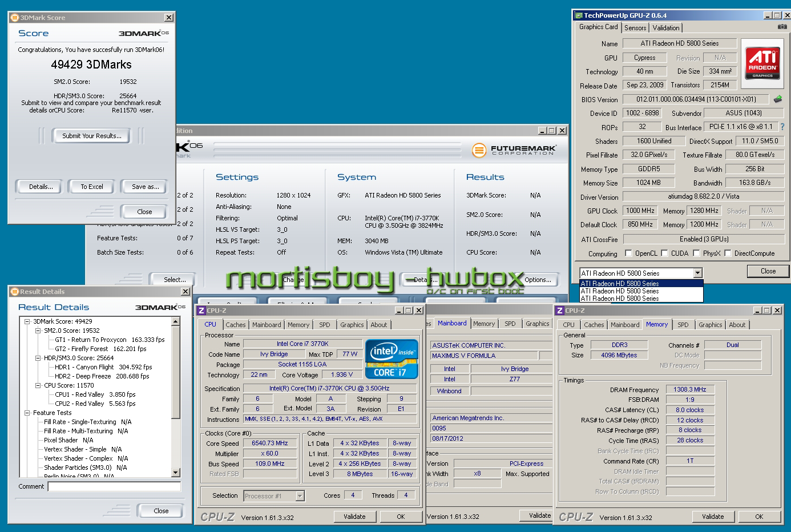Open About tab in CPU-Z Memory window
The height and width of the screenshot is (532, 791).
[737, 325]
